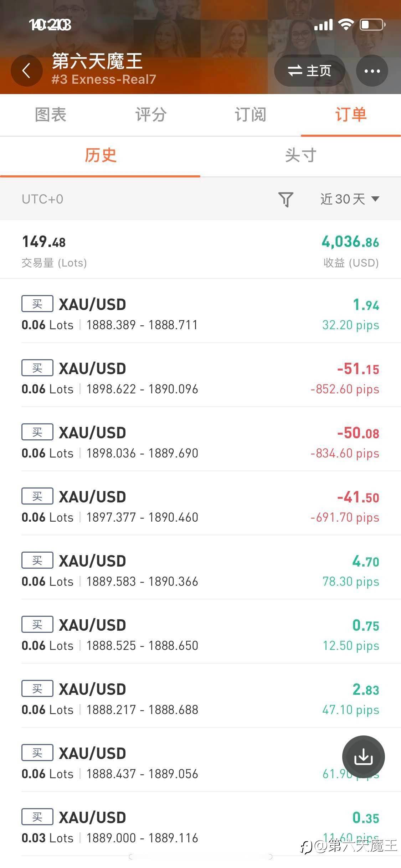Open XAU/USD order with 4.70 profit
This screenshot has width=401, height=868.
pos(200,571)
